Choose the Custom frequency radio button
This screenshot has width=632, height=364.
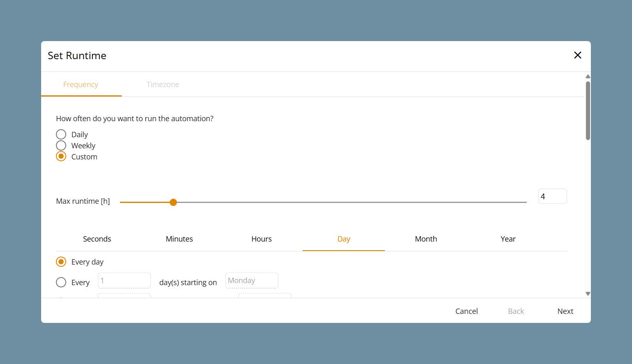[x=61, y=157]
